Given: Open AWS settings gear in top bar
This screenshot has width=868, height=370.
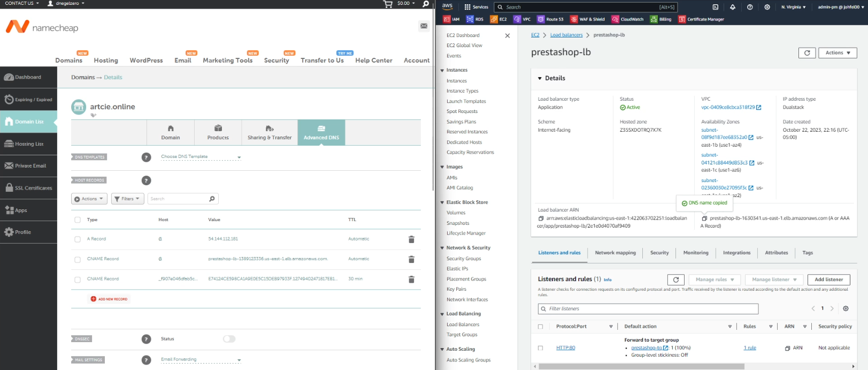Looking at the screenshot, I should pyautogui.click(x=767, y=7).
